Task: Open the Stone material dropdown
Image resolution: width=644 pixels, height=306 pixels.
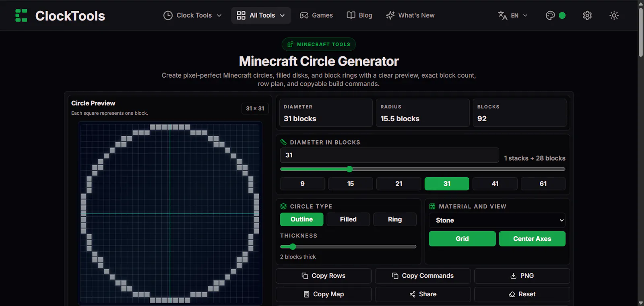Action: (497, 220)
